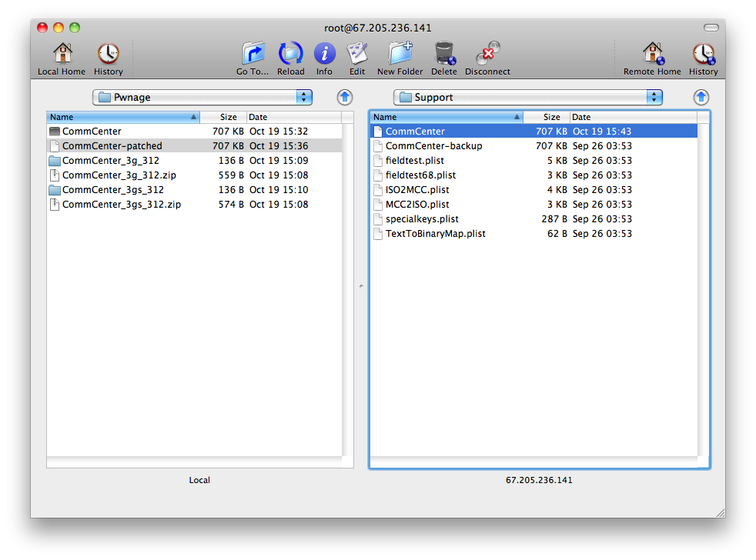
Task: Click the toolbar toggle pill button
Action: click(711, 28)
